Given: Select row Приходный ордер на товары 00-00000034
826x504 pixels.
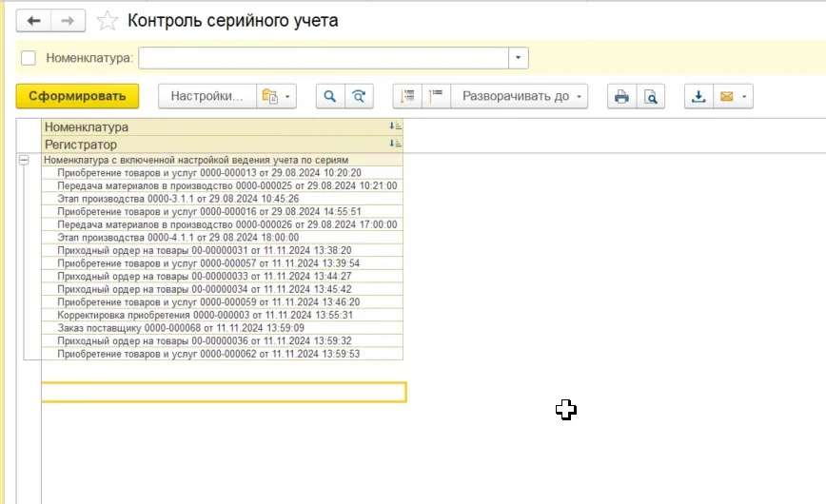Looking at the screenshot, I should coord(223,289).
